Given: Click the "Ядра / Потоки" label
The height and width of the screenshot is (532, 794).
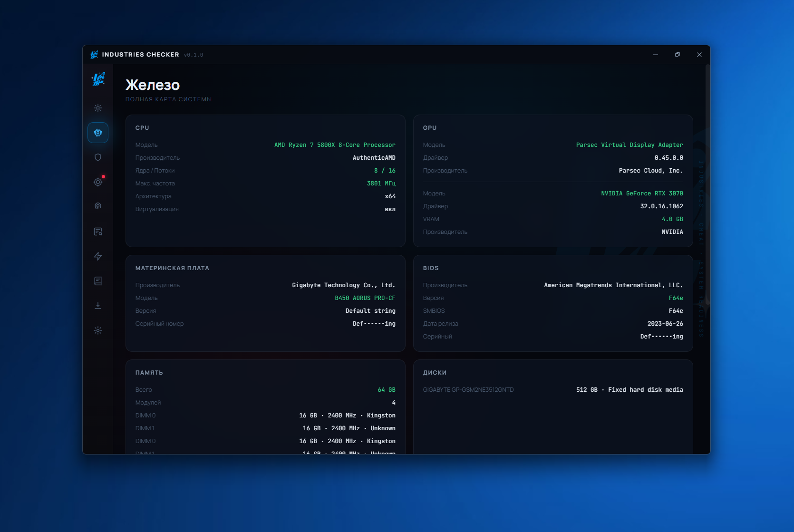Looking at the screenshot, I should [x=155, y=171].
